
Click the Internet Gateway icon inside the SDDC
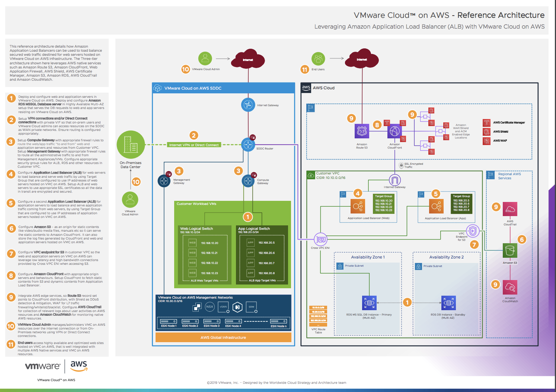(x=248, y=105)
